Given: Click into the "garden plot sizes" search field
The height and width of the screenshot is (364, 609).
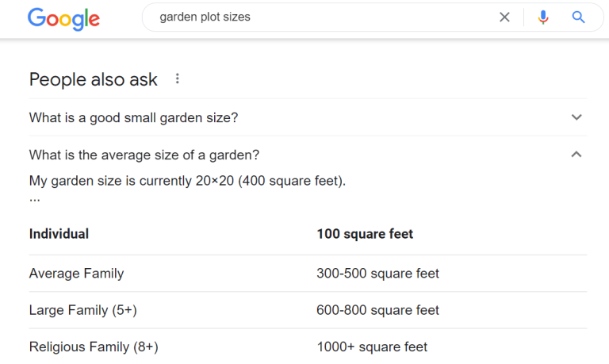Looking at the screenshot, I should point(317,17).
